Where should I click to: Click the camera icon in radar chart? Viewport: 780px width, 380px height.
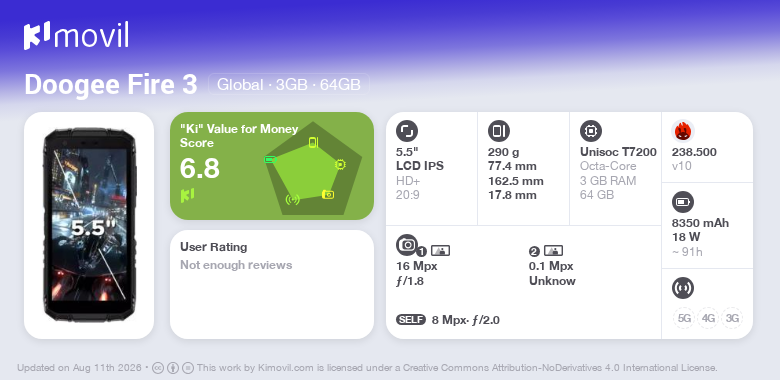point(328,194)
